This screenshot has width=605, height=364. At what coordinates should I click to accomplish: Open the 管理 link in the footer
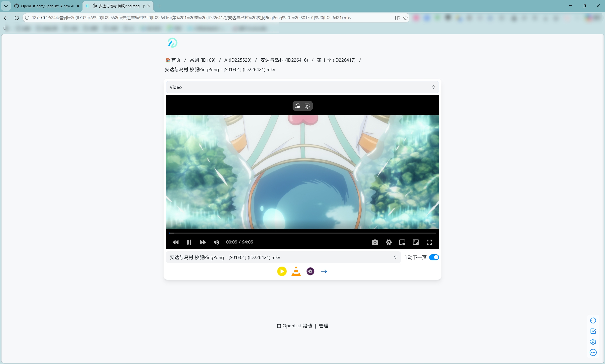pos(324,326)
